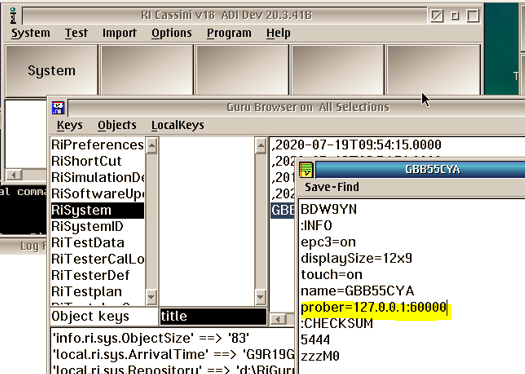525x374 pixels.
Task: Open the Help menu
Action: (278, 33)
